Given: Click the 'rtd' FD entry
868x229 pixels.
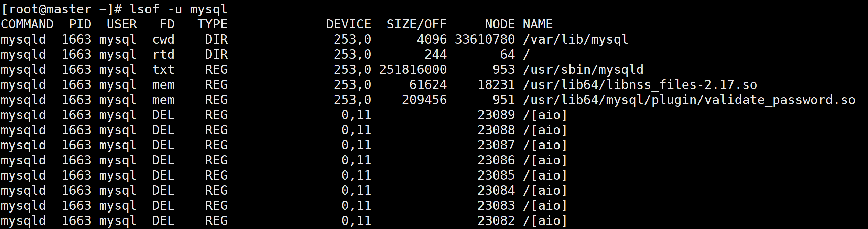Looking at the screenshot, I should tap(163, 55).
